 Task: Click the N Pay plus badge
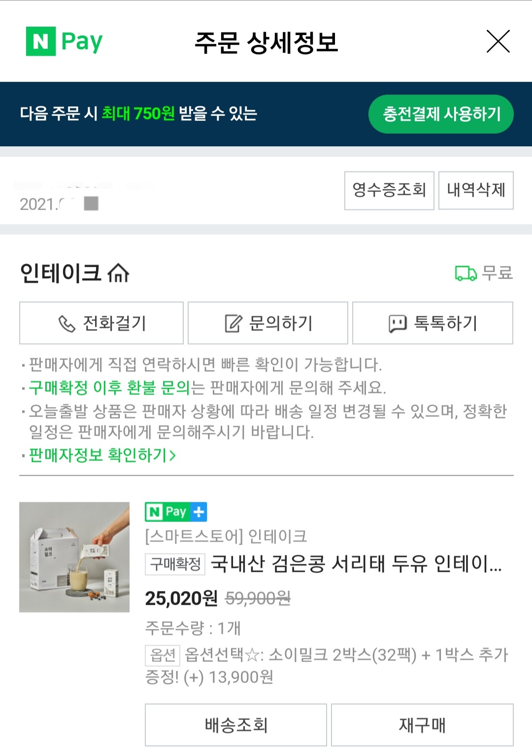point(176,512)
